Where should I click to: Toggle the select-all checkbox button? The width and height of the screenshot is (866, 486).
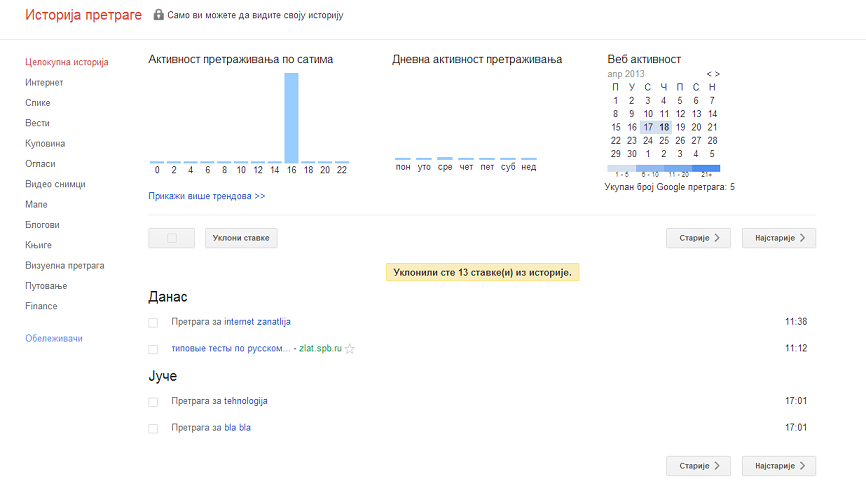(172, 238)
